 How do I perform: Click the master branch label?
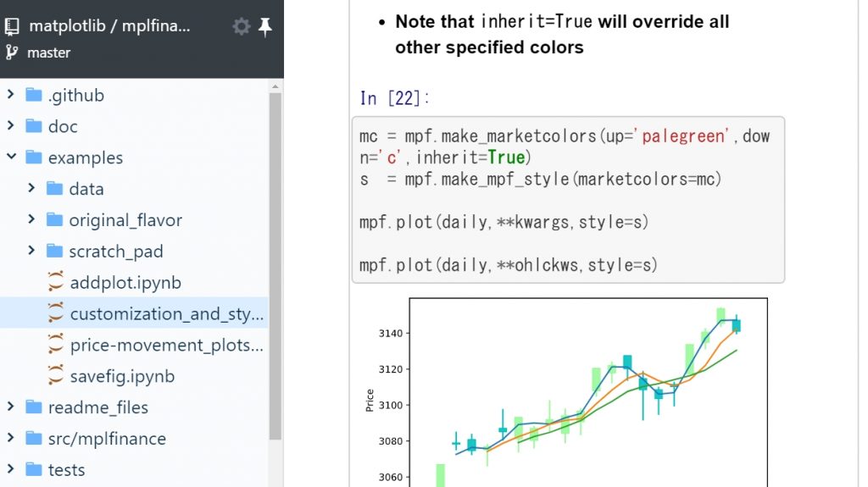coord(48,53)
